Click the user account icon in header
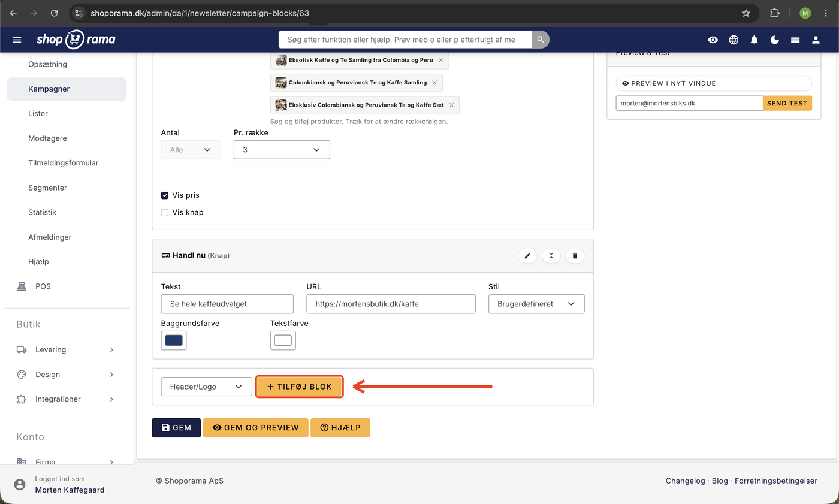Screen dimensions: 839x504 pos(816,40)
